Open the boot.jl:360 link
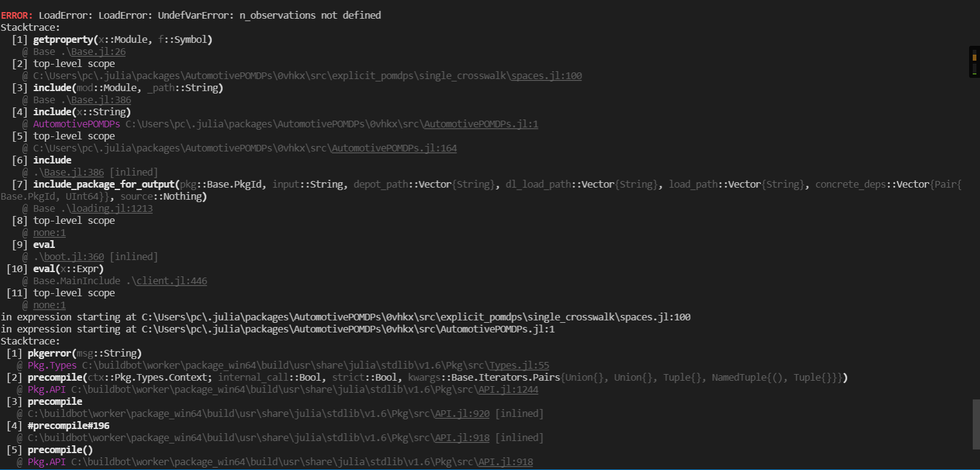 [x=74, y=257]
